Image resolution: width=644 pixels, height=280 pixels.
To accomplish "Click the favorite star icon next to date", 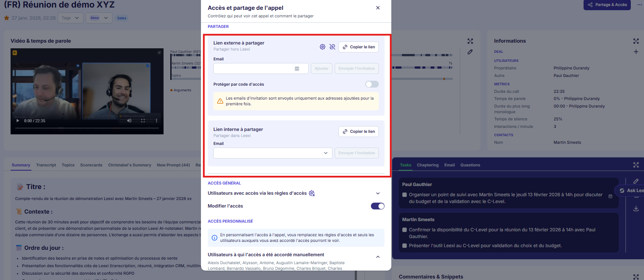I will [x=6, y=18].
